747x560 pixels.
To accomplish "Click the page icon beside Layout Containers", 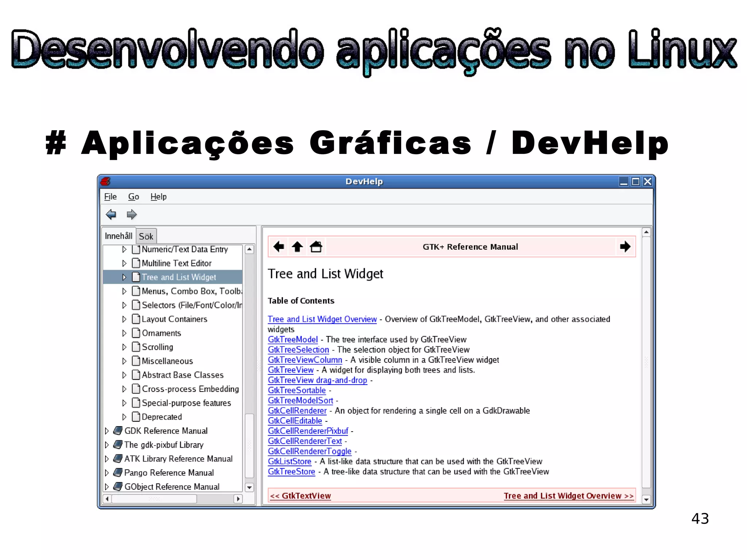I will click(136, 319).
